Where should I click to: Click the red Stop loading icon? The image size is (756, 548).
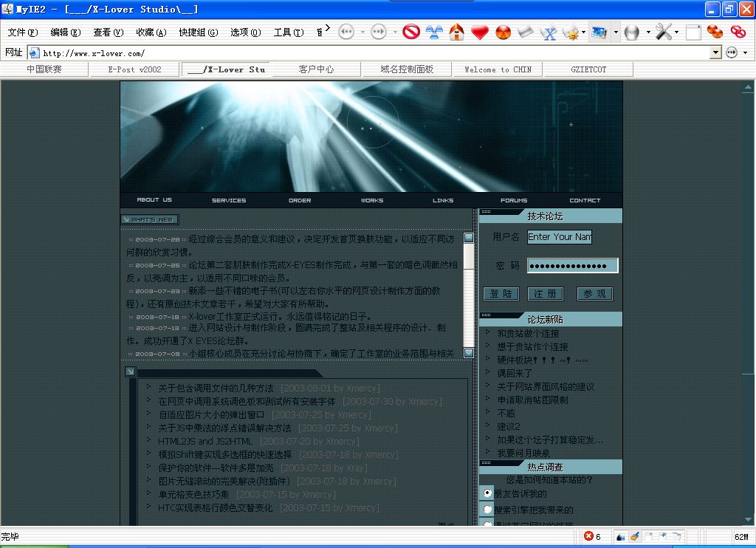click(411, 32)
